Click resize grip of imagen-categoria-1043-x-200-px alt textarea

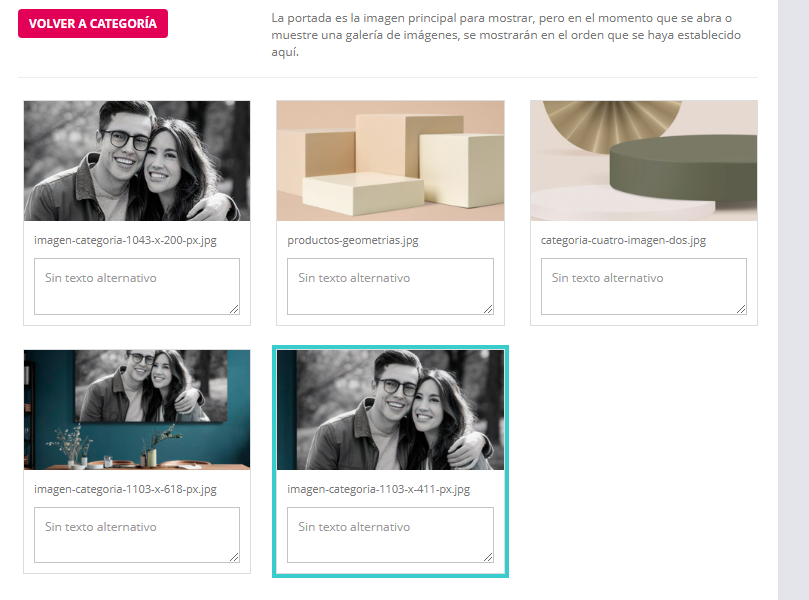tap(235, 309)
